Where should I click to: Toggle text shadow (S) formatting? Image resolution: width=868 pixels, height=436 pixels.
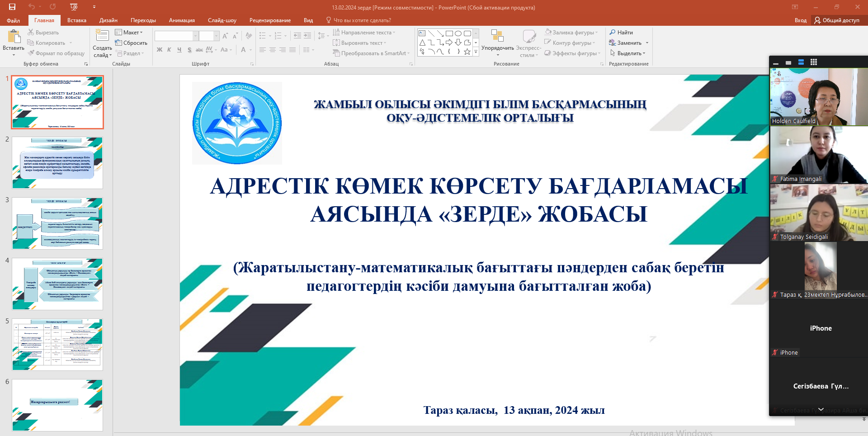point(189,50)
